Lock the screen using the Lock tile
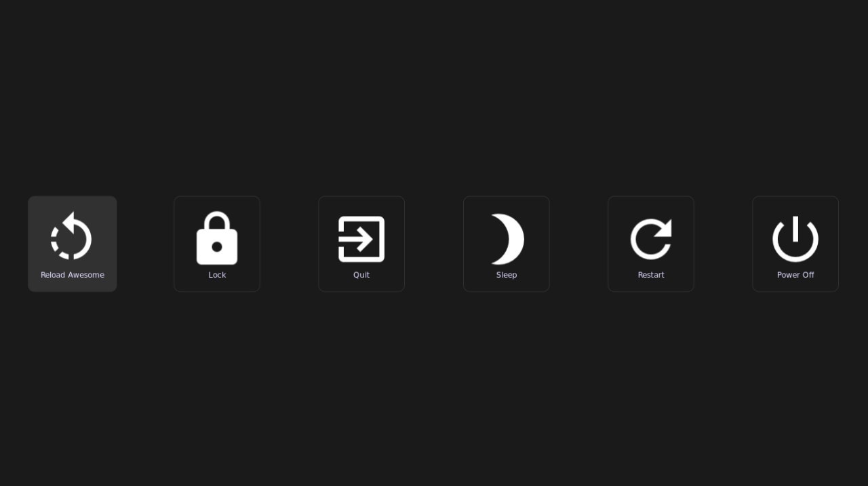Image resolution: width=868 pixels, height=486 pixels. coord(217,244)
